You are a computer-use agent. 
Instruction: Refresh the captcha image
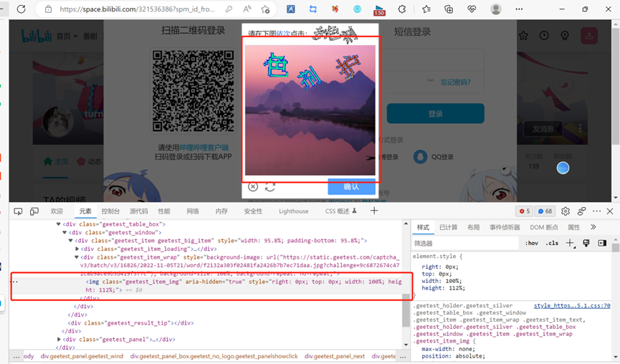pos(270,186)
